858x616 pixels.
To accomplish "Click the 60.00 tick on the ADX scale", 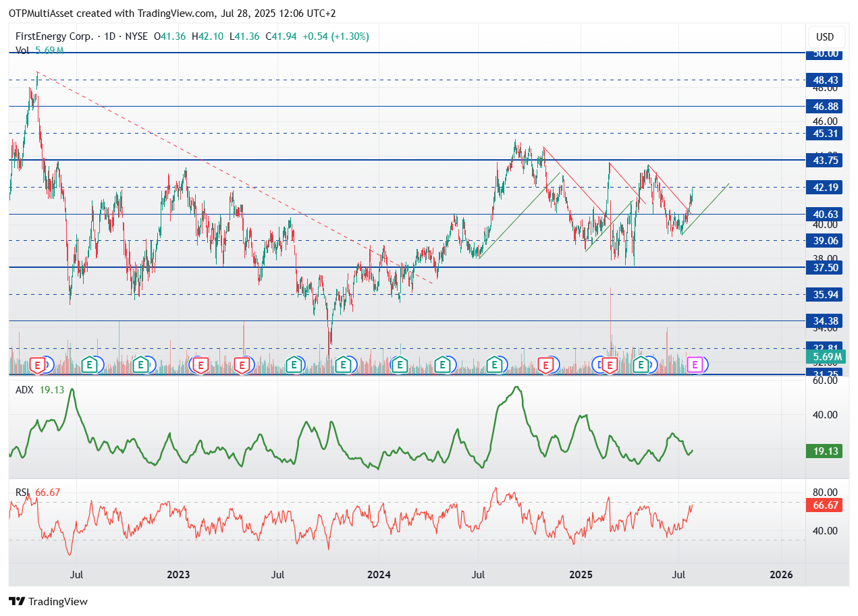I will pyautogui.click(x=826, y=381).
